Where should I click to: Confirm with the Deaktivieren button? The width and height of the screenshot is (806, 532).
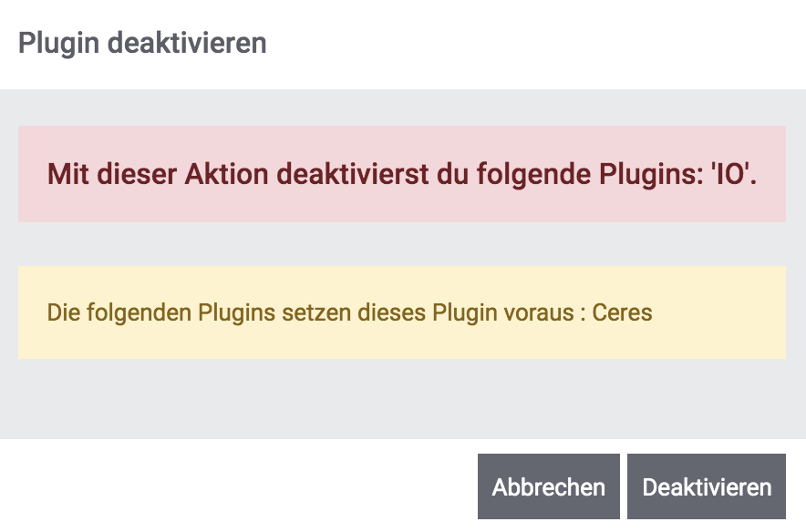[707, 487]
